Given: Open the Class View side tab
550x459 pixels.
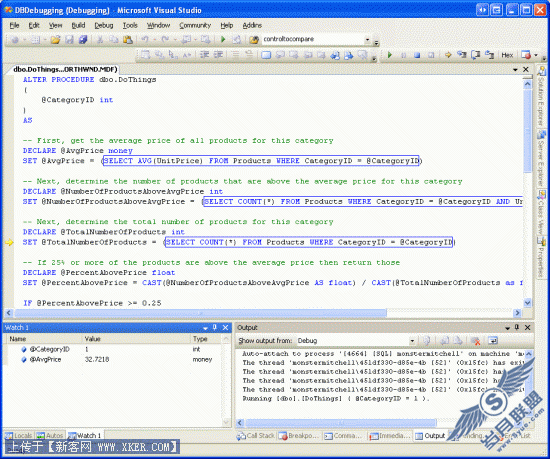Looking at the screenshot, I should [x=542, y=212].
